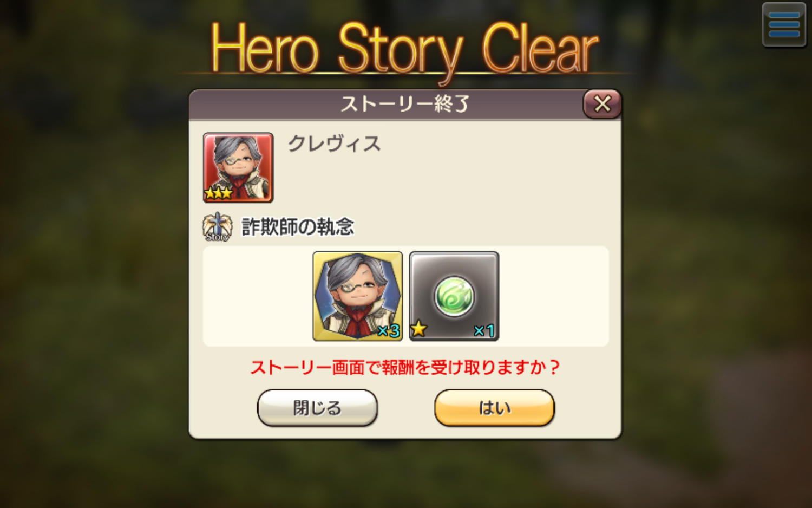The width and height of the screenshot is (812, 508).
Task: Tap the Story emblem icon
Action: (x=217, y=227)
